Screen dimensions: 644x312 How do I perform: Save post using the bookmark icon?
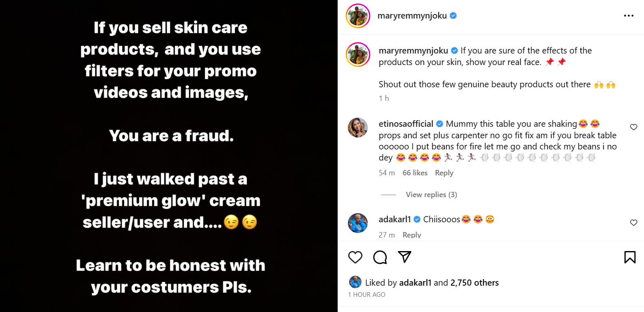[x=630, y=257]
